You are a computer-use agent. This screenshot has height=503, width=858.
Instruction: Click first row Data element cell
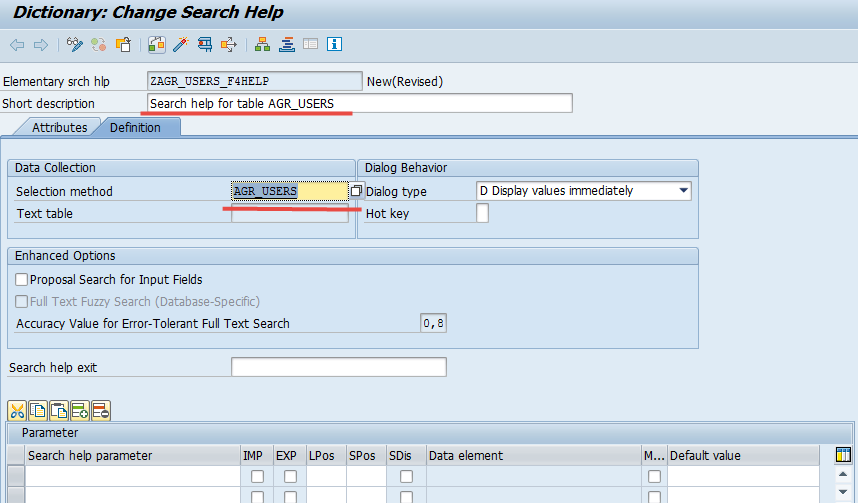pyautogui.click(x=534, y=477)
